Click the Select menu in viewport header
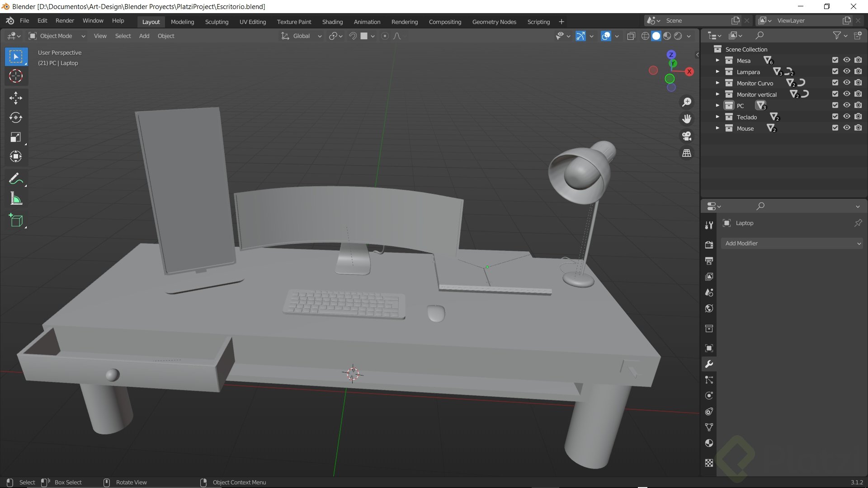 pos(123,36)
